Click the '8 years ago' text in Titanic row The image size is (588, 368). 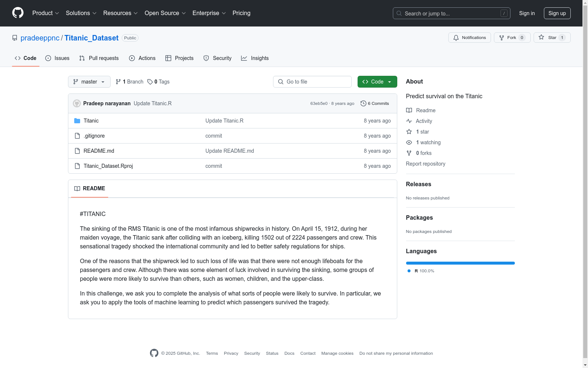click(377, 121)
